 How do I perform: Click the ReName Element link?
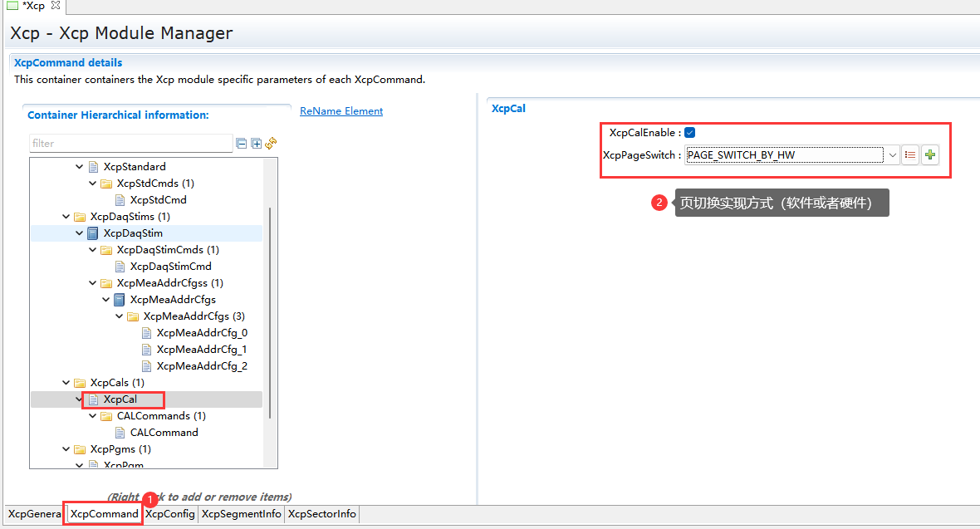(341, 111)
